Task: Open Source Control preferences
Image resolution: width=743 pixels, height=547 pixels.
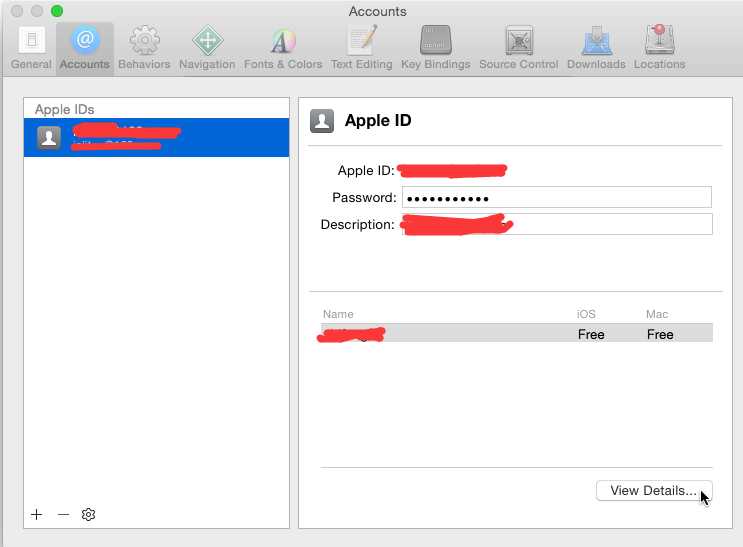Action: pyautogui.click(x=518, y=48)
